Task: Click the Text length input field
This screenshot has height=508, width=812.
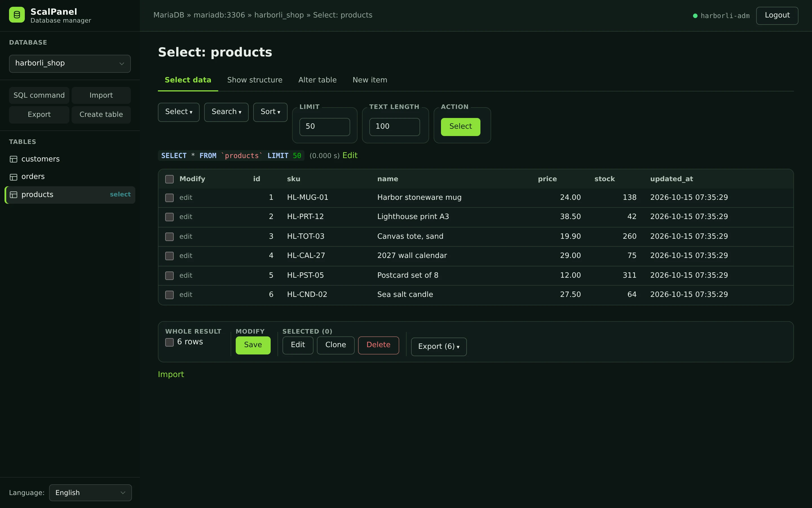Action: pos(394,127)
